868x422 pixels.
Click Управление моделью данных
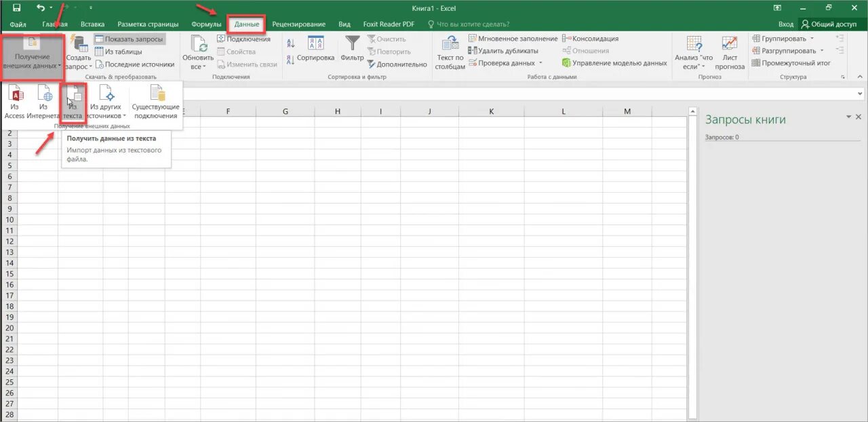(x=614, y=63)
